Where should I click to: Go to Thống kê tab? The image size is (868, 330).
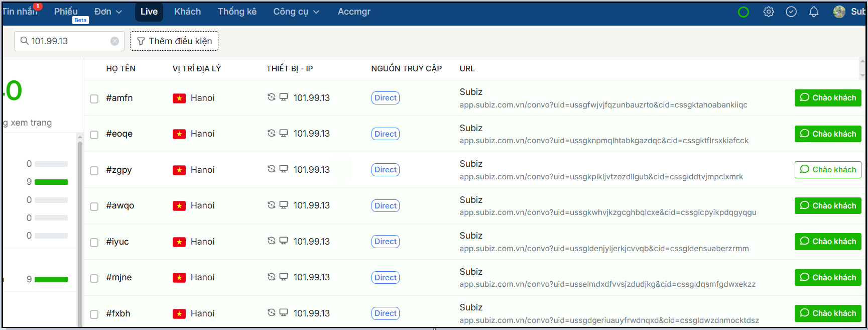pyautogui.click(x=237, y=12)
